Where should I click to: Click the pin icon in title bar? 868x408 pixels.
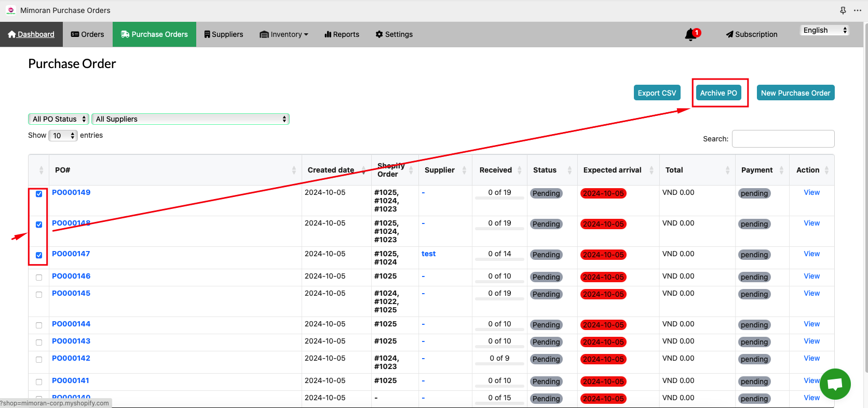pyautogui.click(x=843, y=10)
